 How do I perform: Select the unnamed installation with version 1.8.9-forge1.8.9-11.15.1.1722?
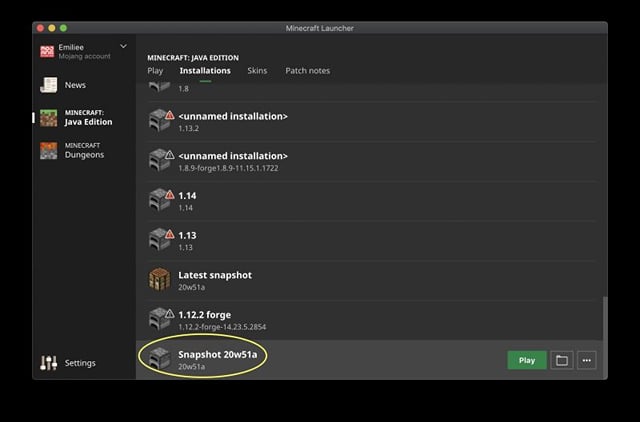233,156
